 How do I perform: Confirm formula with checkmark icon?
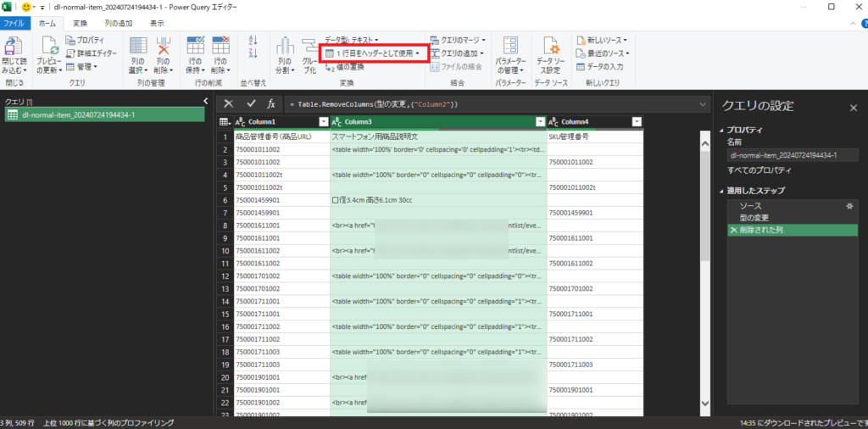tap(251, 103)
